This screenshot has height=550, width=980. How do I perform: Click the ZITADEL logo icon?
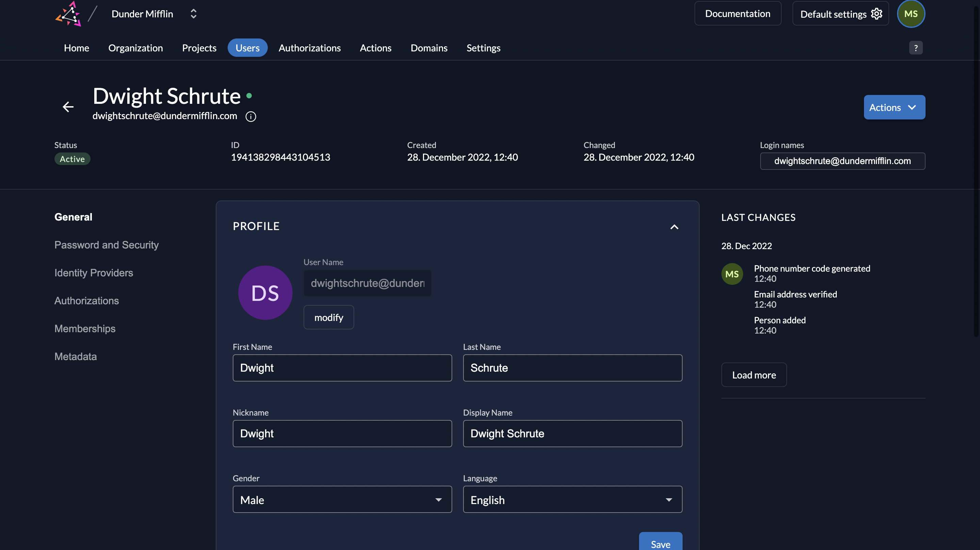click(x=68, y=14)
